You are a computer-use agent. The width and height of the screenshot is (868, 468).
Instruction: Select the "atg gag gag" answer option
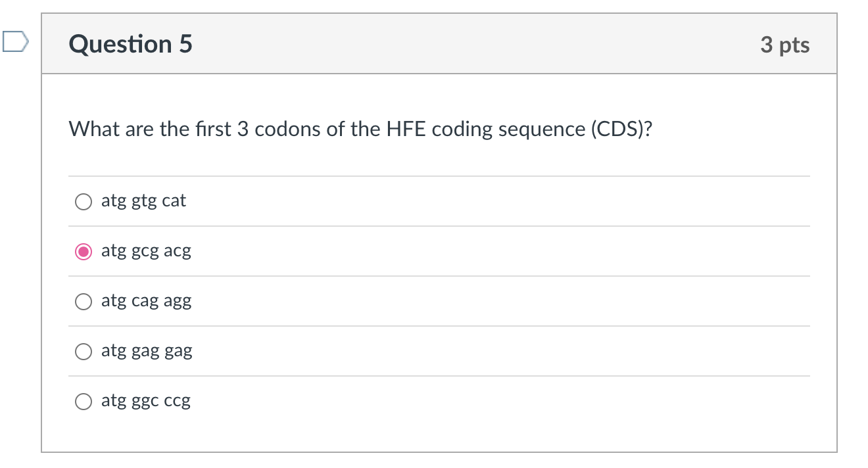(83, 352)
